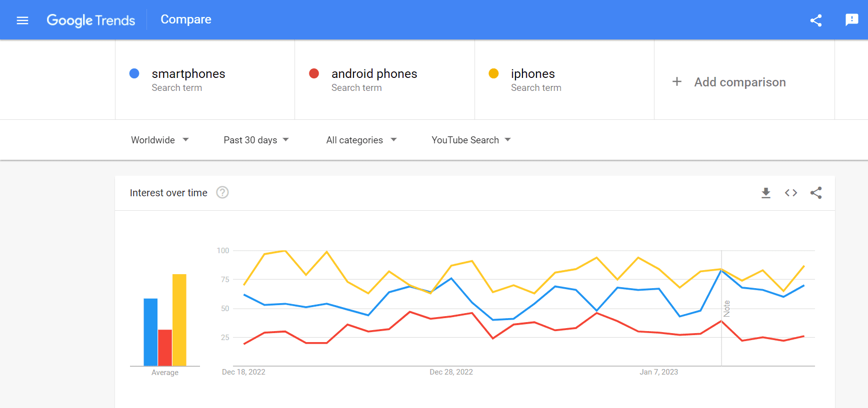
Task: Open the Google Trends navigation menu
Action: tap(22, 20)
